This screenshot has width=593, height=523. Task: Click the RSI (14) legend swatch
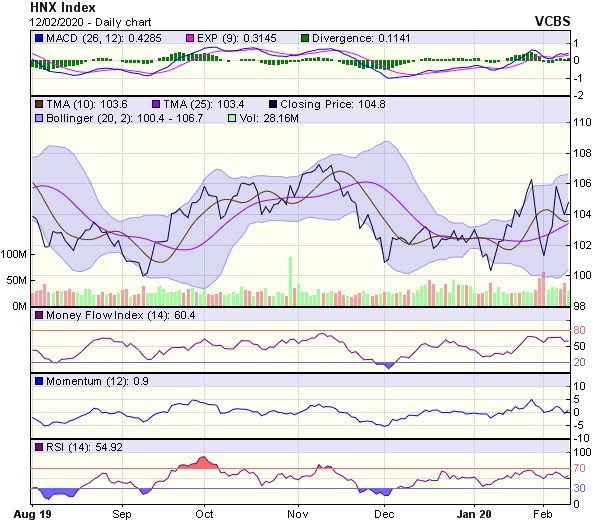39,447
